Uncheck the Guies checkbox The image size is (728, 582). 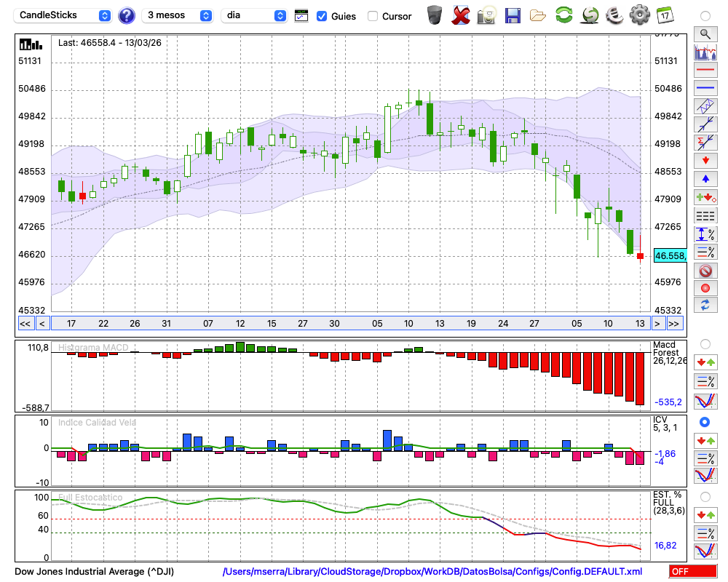tap(321, 16)
